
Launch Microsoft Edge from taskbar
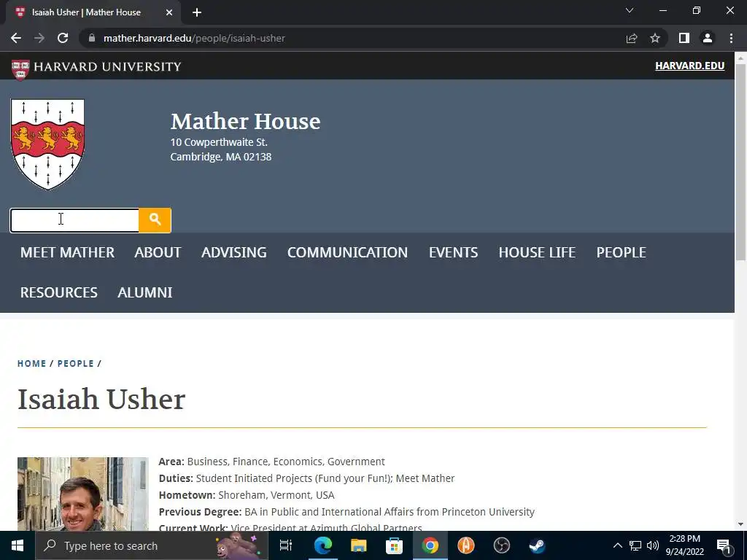[322, 545]
